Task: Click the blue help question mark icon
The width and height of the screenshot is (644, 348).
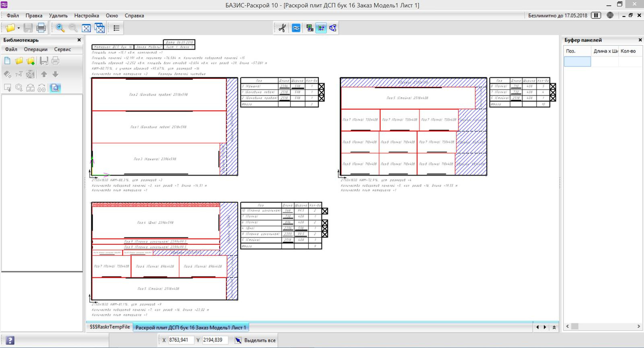Action: [10, 340]
